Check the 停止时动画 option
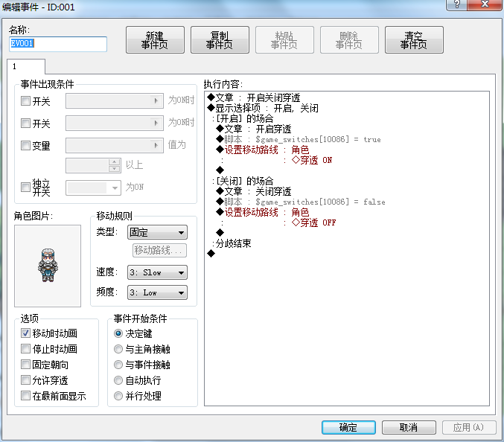This screenshot has height=442, width=504. [25, 348]
